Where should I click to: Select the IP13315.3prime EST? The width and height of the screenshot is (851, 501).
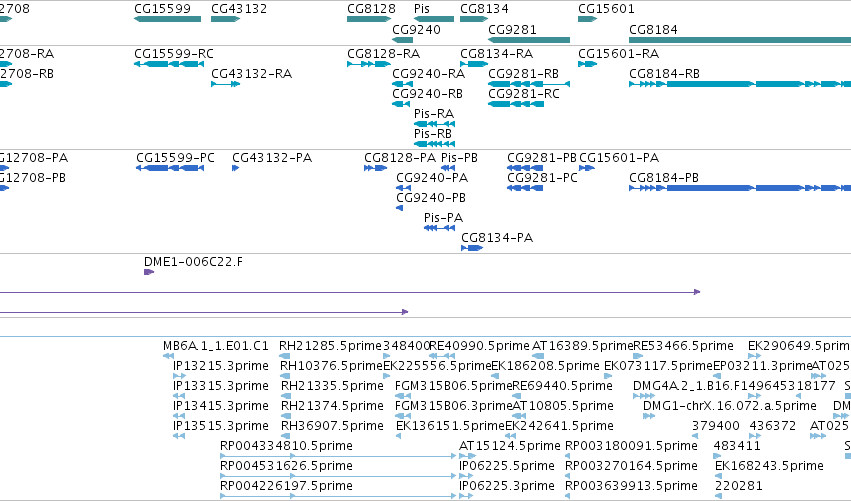179,396
